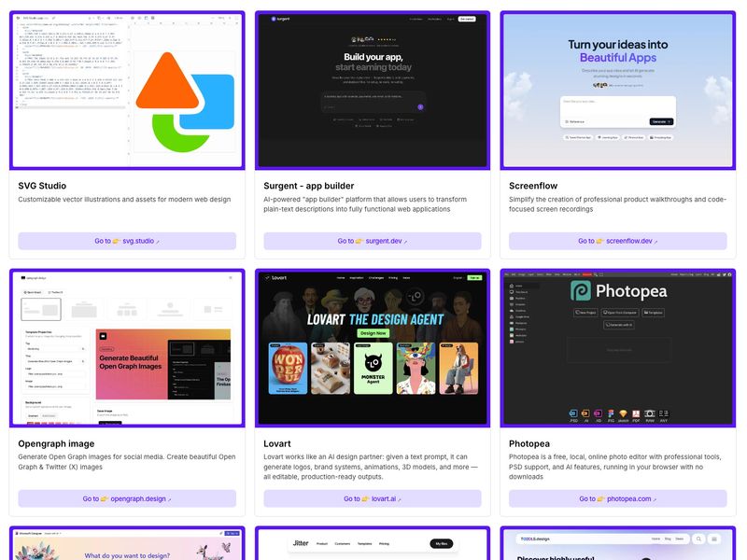Click the description starting "AI-powered app builder platform"
Viewport: 747px width, 560px height.
point(365,204)
